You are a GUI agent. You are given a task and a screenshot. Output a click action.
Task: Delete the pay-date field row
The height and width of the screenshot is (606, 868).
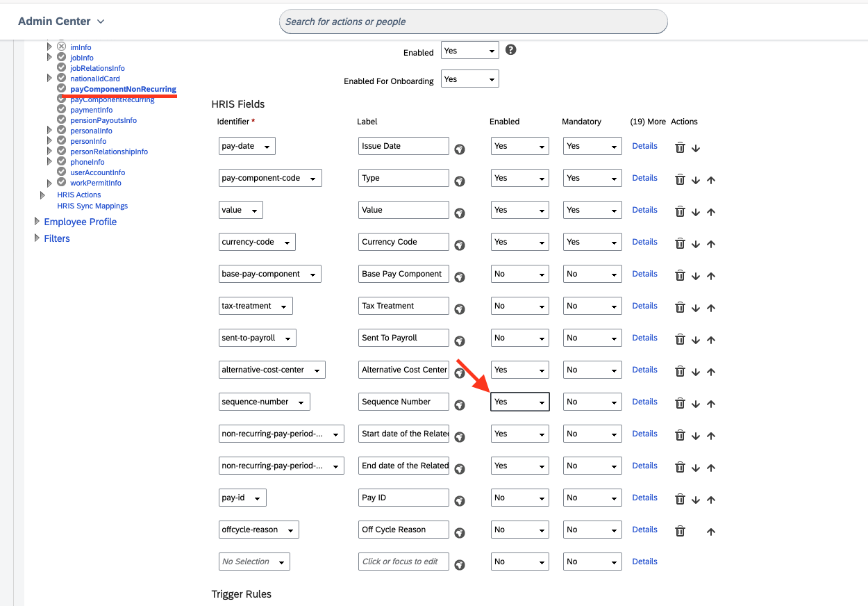[680, 147]
